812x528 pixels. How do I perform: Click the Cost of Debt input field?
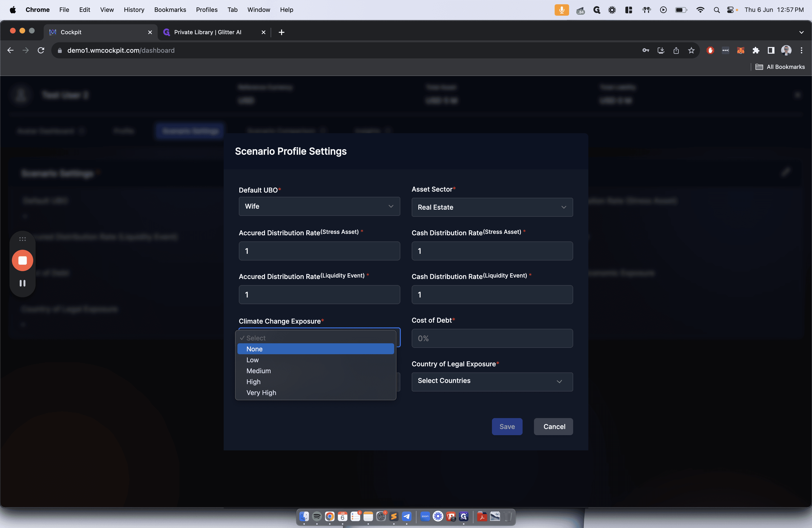(492, 338)
